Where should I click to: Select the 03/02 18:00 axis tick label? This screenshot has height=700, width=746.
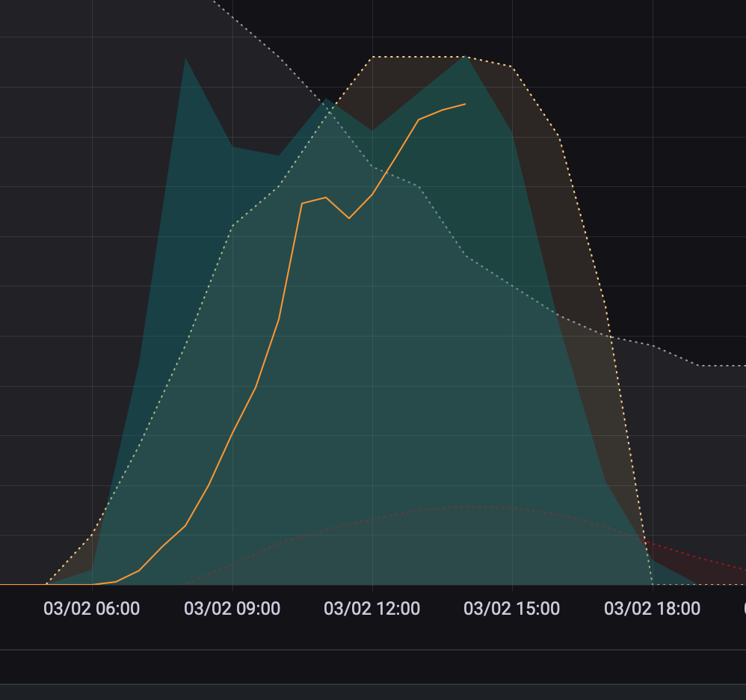[652, 608]
